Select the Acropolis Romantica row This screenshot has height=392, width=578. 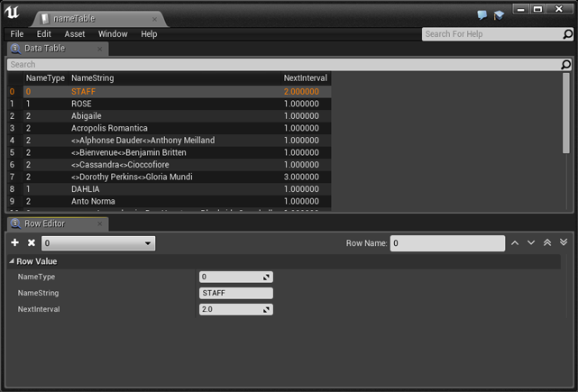coord(170,128)
